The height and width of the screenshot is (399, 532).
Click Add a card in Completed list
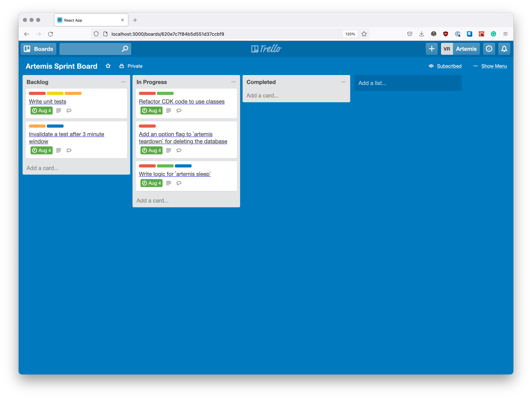[x=262, y=96]
